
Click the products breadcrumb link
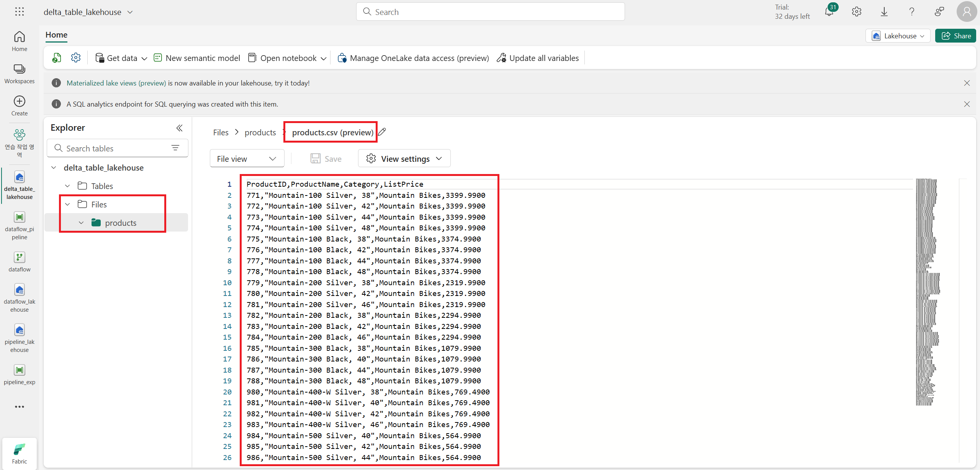[x=260, y=132]
